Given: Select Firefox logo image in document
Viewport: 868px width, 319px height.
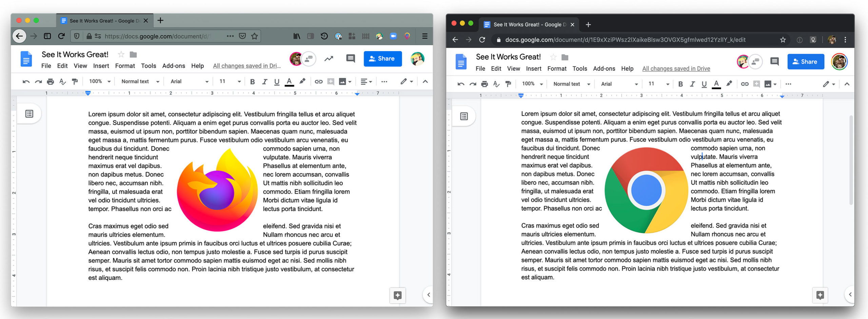Looking at the screenshot, I should click(217, 190).
